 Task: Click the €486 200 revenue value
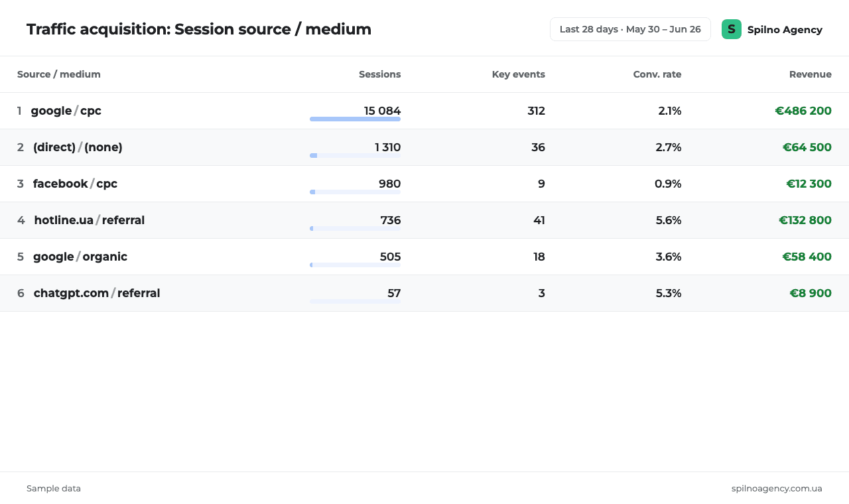[x=803, y=111]
